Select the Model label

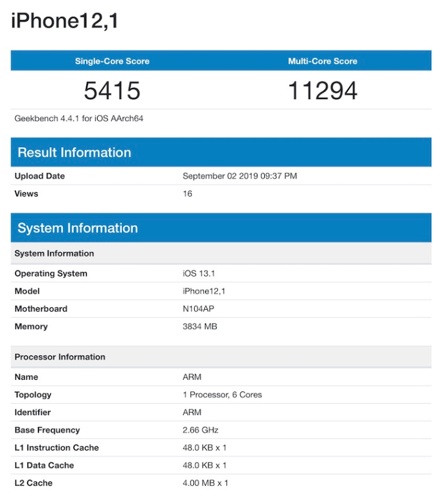click(x=27, y=291)
